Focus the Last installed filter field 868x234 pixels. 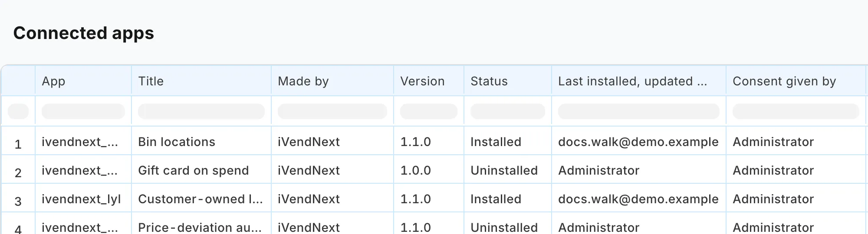pyautogui.click(x=639, y=111)
